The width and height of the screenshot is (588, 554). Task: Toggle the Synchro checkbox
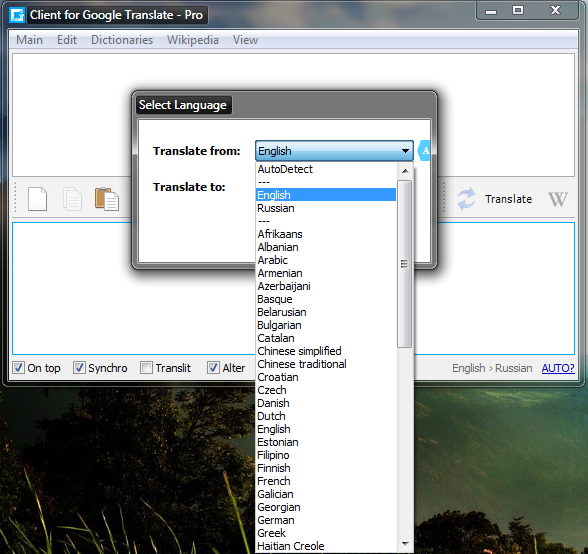click(79, 368)
